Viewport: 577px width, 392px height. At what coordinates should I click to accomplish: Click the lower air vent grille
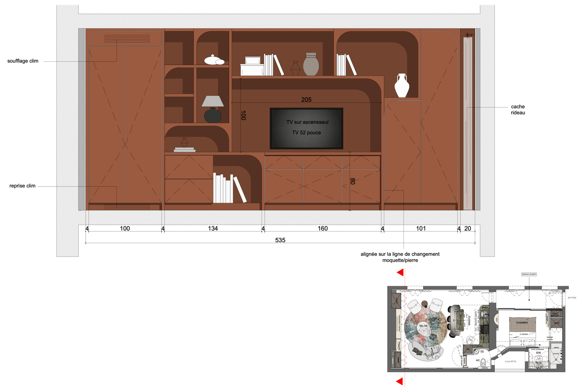click(x=127, y=207)
